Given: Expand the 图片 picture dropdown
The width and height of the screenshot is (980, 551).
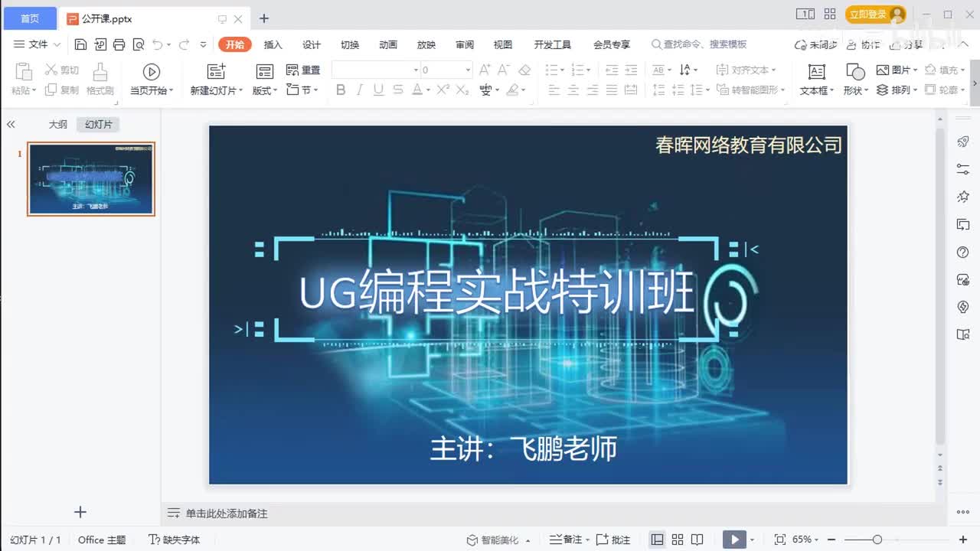Looking at the screenshot, I should (916, 70).
